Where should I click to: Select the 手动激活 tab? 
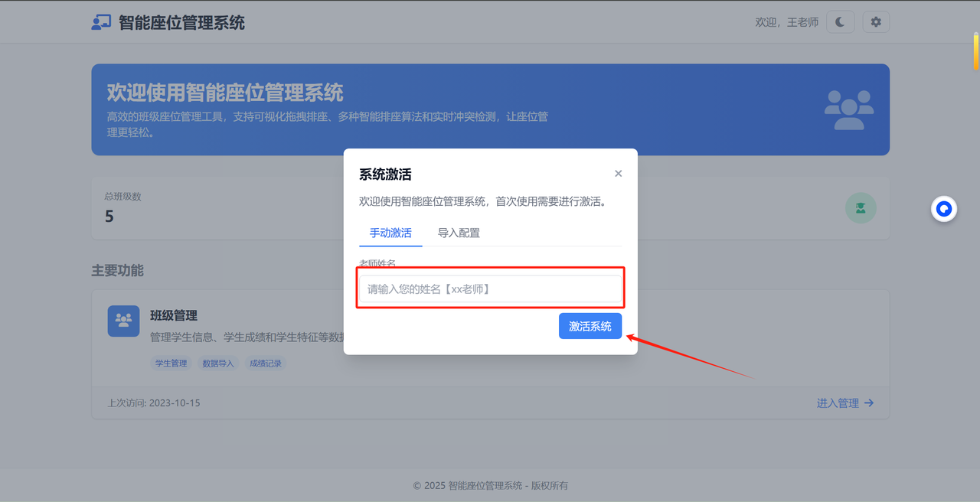tap(390, 233)
